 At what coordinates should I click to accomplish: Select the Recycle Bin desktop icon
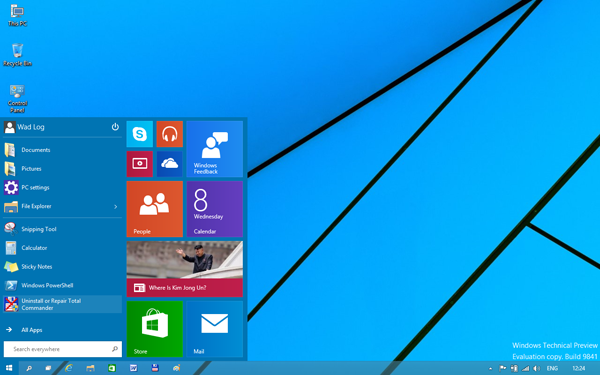click(17, 55)
